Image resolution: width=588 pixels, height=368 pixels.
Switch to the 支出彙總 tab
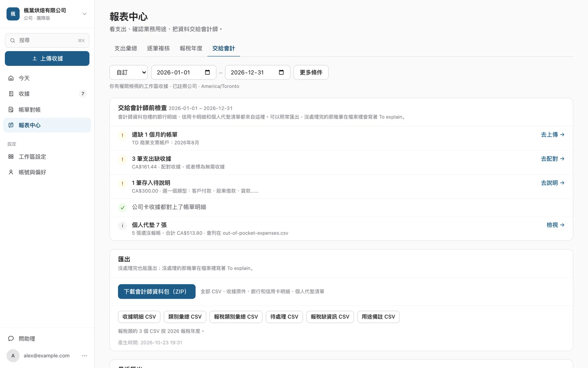tap(126, 48)
